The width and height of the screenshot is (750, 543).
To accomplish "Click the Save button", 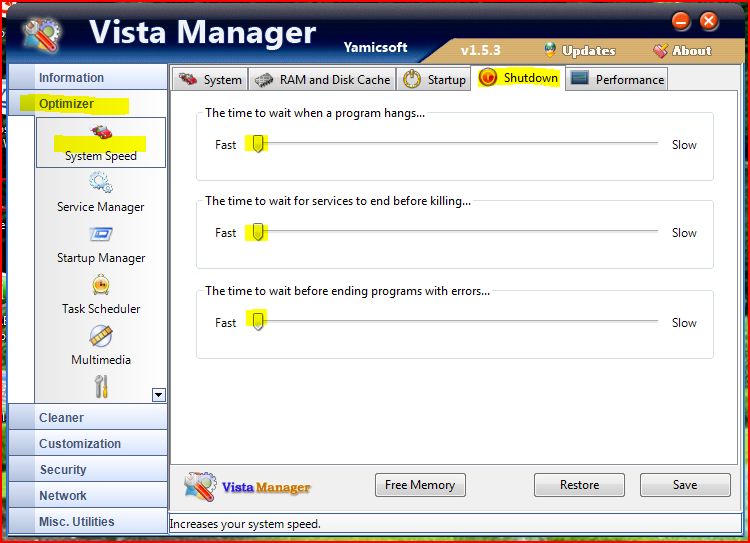I will click(x=685, y=485).
